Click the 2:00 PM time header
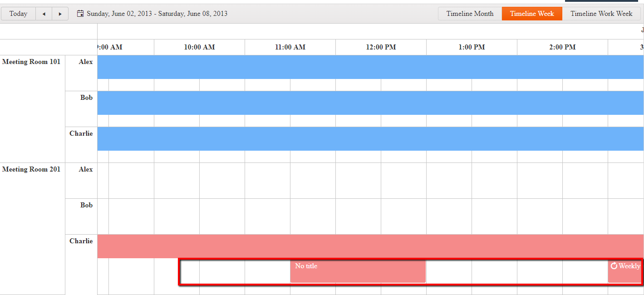Image resolution: width=644 pixels, height=295 pixels. click(x=562, y=47)
